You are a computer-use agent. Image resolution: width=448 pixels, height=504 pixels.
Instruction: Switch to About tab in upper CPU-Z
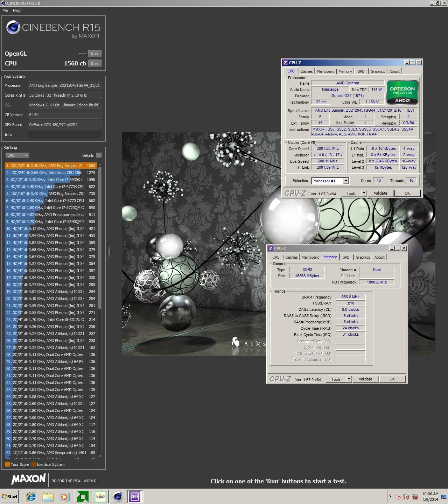click(394, 71)
